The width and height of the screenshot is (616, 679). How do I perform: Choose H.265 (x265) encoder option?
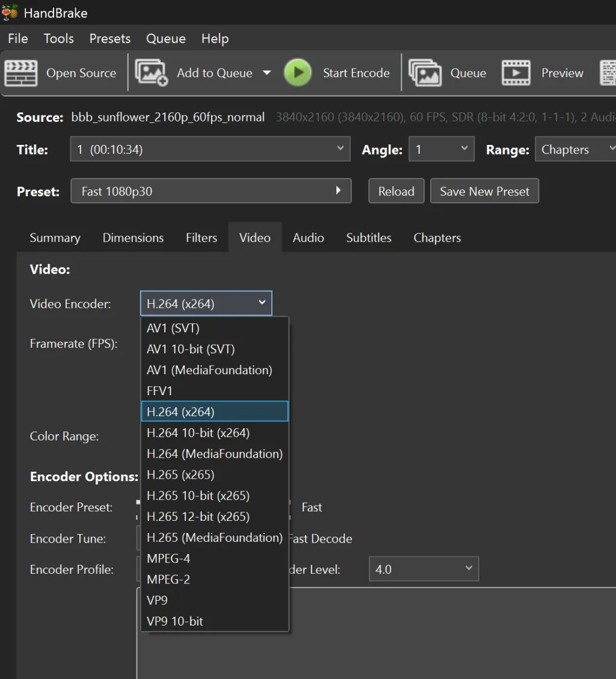(215, 475)
